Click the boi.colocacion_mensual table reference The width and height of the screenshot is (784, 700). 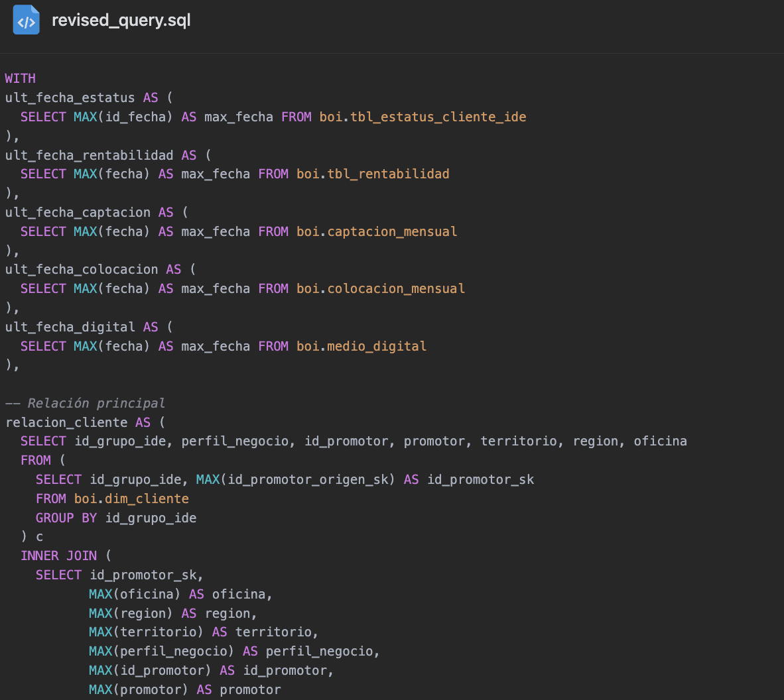tap(381, 288)
